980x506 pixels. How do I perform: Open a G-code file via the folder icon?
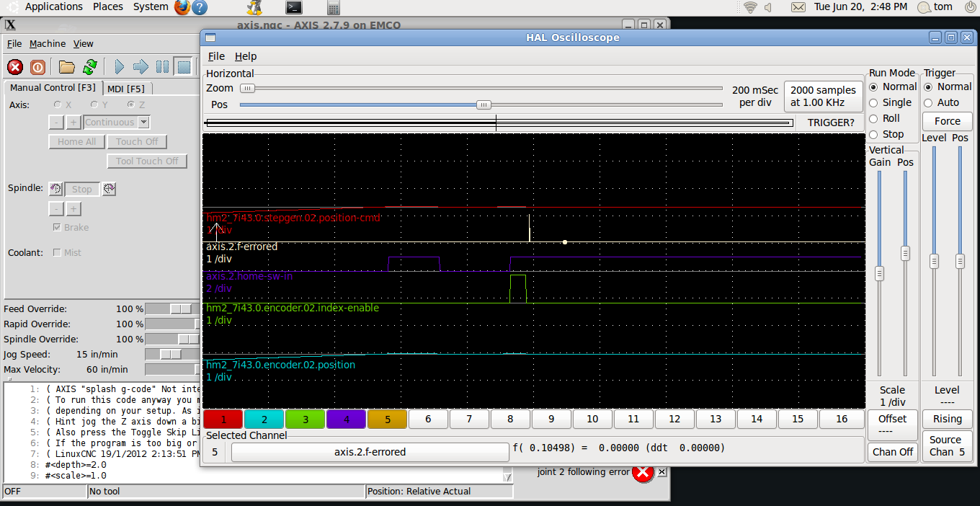pyautogui.click(x=67, y=67)
